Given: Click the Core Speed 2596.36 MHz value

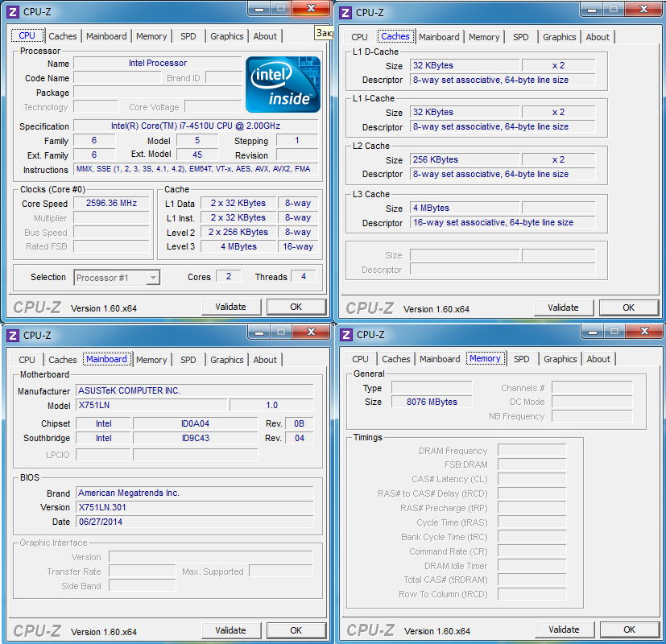Looking at the screenshot, I should 111,203.
